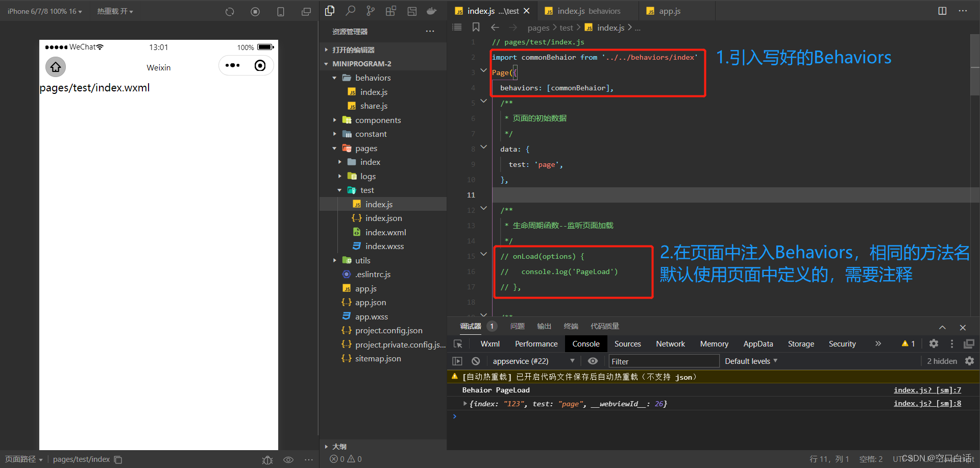Open the iPhone 6/7/8 device dropdown
980x468 pixels.
[44, 11]
